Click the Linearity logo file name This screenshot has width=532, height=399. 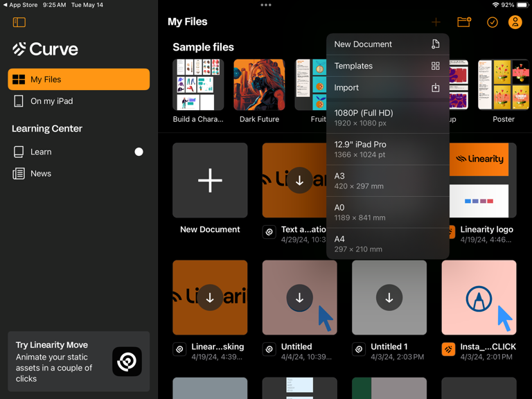point(486,229)
